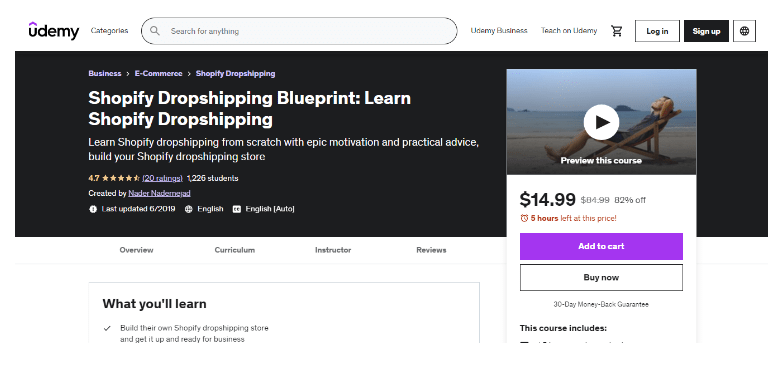784x370 pixels.
Task: Open the 20 ratings link
Action: pyautogui.click(x=162, y=178)
